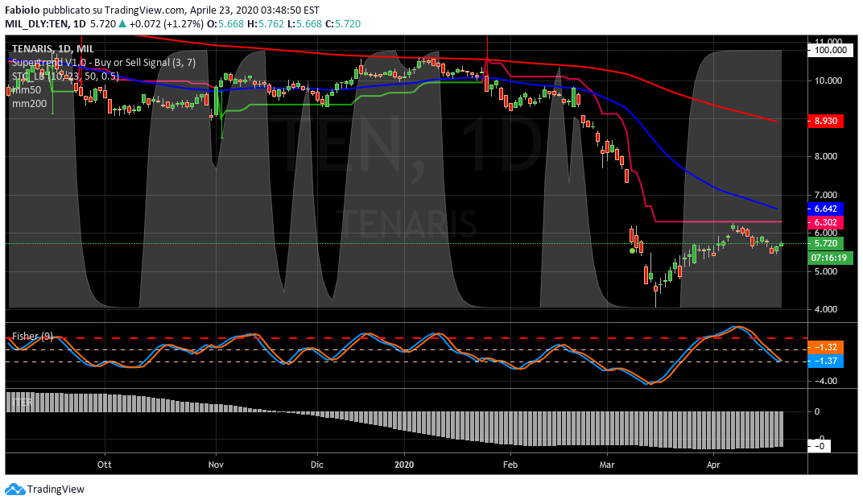Click the green countdown timer 07:16:19 label
The image size is (863, 504).
pyautogui.click(x=828, y=258)
